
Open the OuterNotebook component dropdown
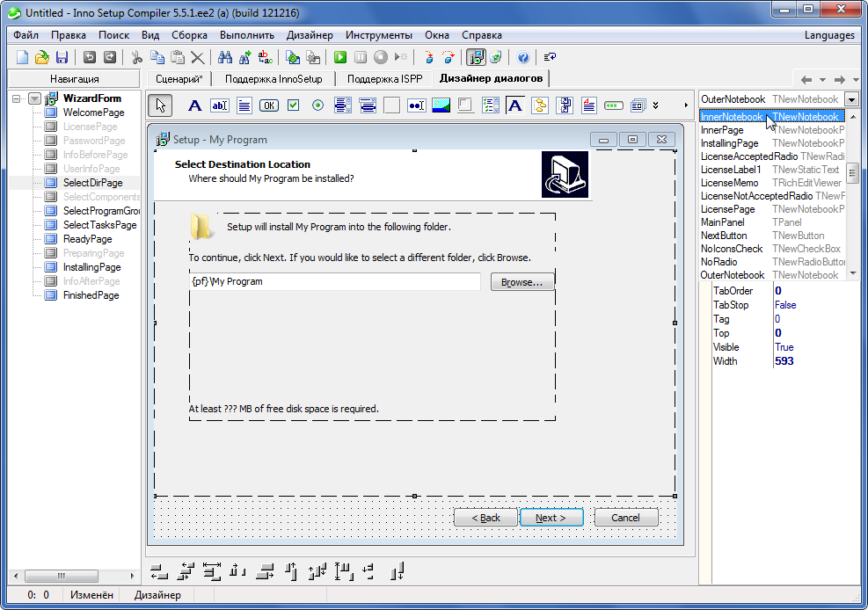(851, 99)
